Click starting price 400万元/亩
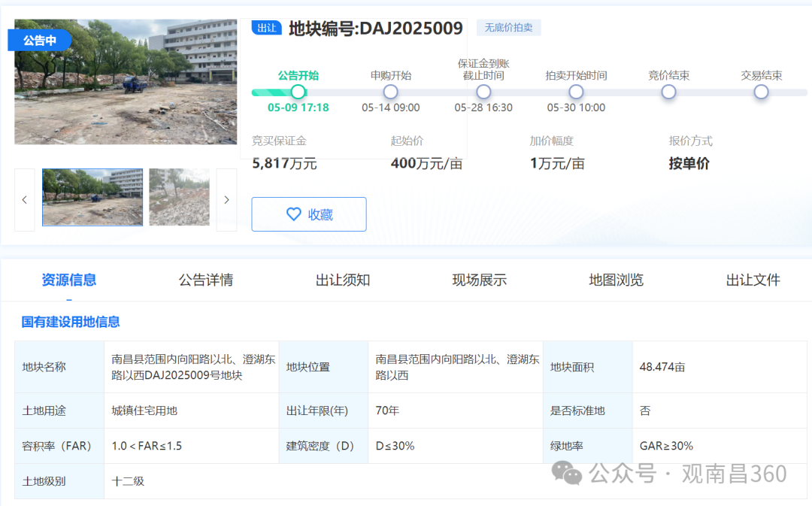812x506 pixels. (426, 164)
